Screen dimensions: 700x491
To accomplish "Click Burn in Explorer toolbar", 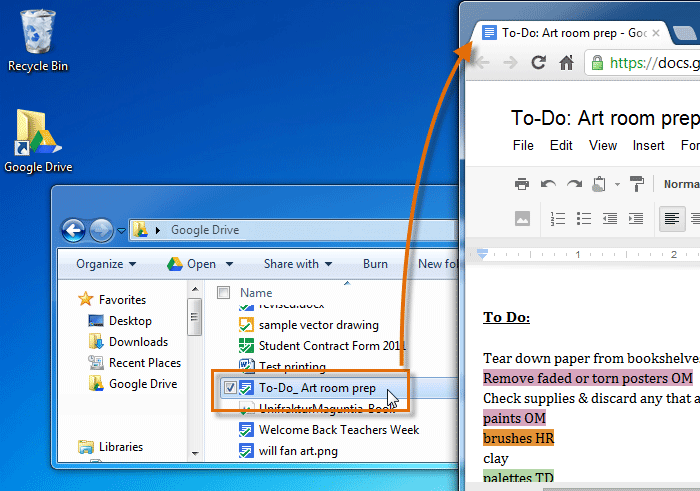I will click(x=375, y=264).
